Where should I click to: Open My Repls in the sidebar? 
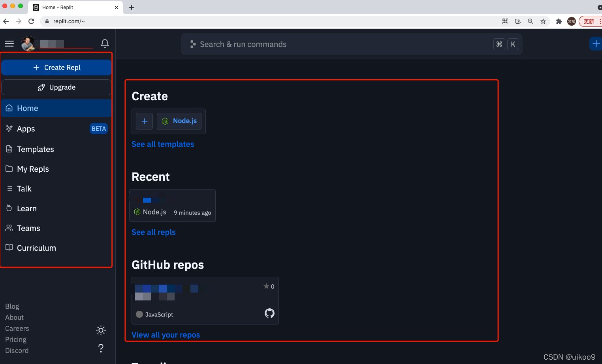[x=56, y=169]
